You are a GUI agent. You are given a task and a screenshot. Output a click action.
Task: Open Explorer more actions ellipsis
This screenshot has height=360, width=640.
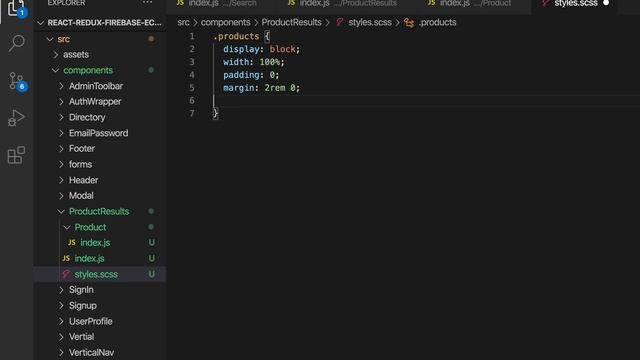coord(147,3)
